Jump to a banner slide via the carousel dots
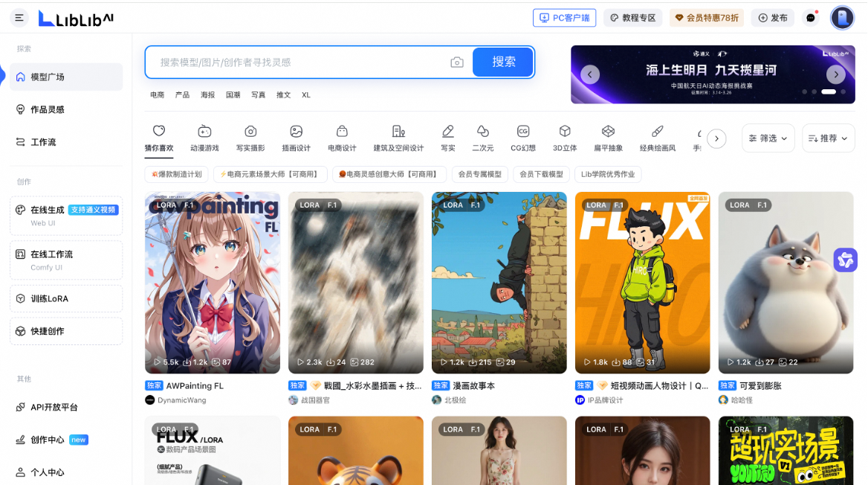The height and width of the screenshot is (485, 868). click(825, 92)
